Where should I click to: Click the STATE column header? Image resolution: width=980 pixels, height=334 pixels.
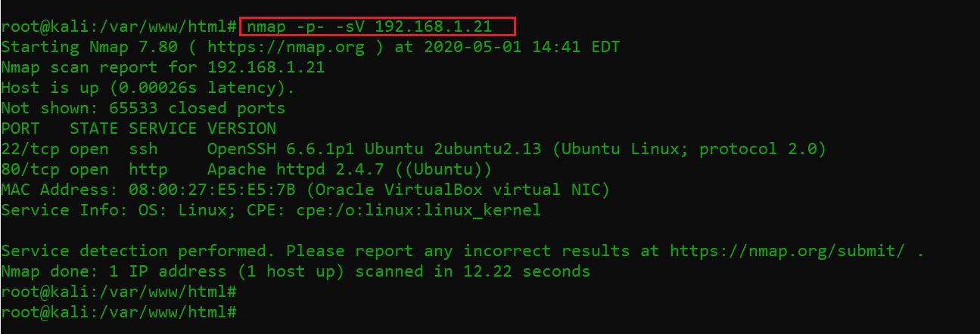pyautogui.click(x=94, y=128)
